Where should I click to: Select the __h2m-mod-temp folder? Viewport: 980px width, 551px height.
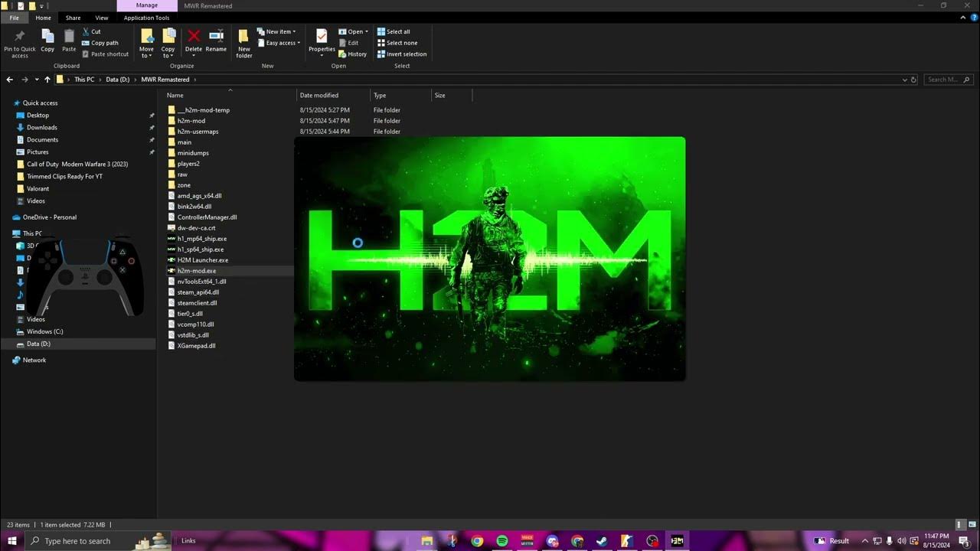(203, 110)
